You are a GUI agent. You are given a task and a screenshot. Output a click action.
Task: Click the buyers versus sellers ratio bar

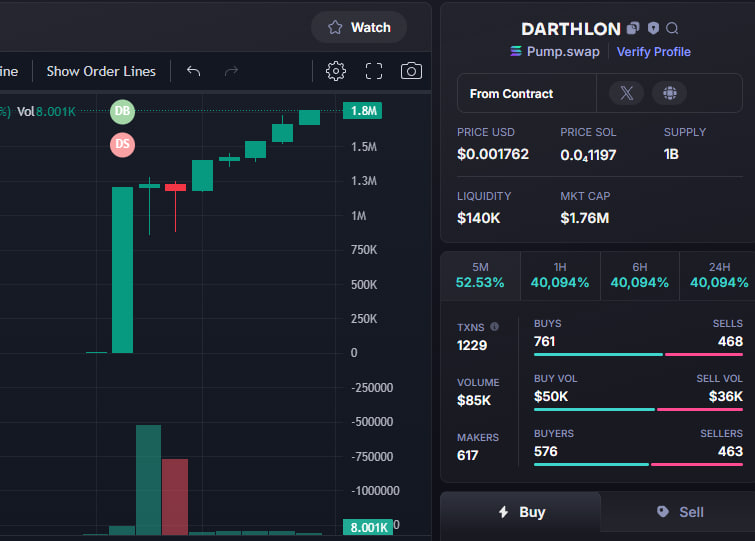pyautogui.click(x=638, y=464)
